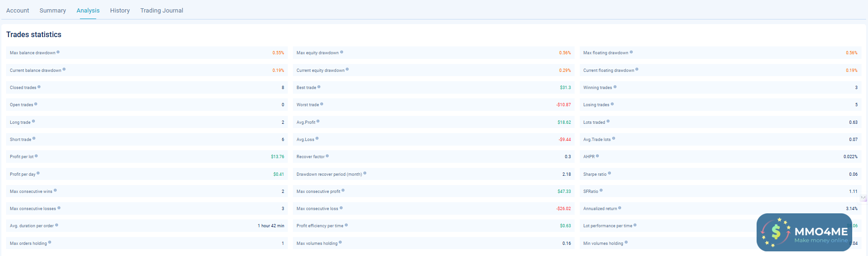Click info icon next to Open trades
The image size is (868, 256).
36,104
